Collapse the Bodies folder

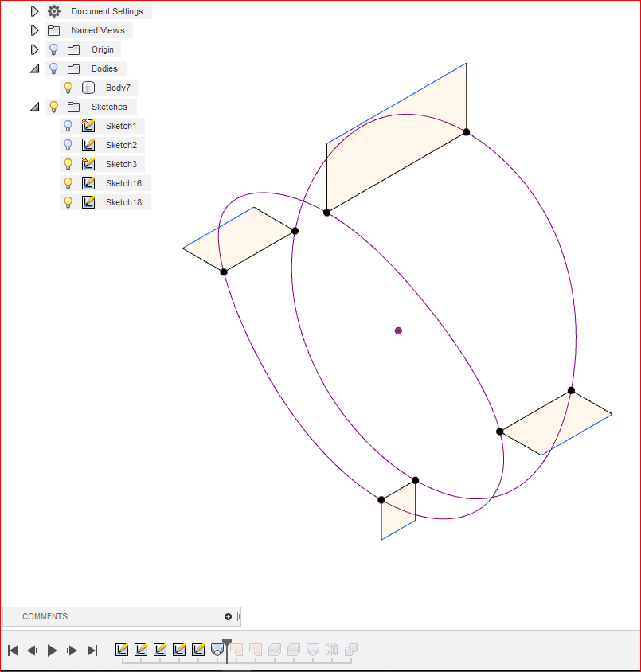[35, 68]
